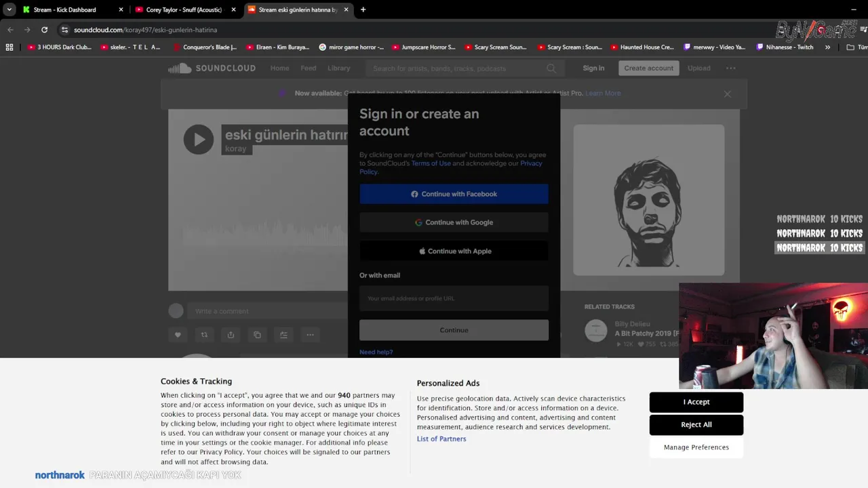Open the miror game horror bookmark
868x488 pixels.
[x=351, y=47]
